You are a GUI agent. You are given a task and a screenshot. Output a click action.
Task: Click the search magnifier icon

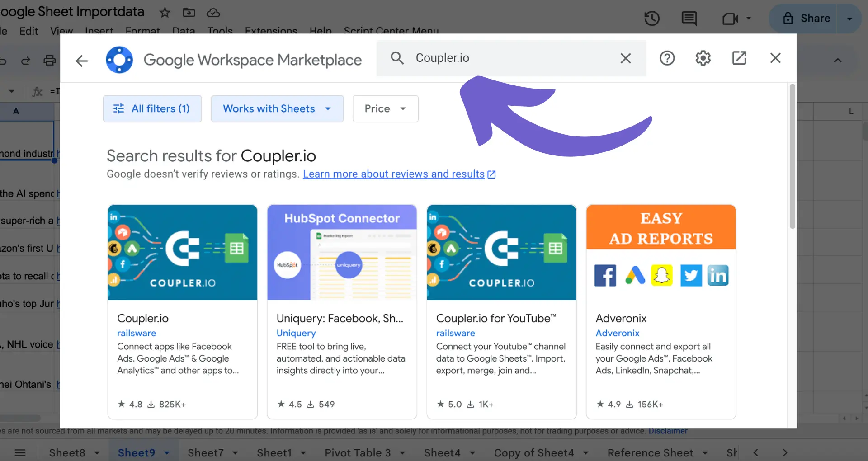coord(397,58)
